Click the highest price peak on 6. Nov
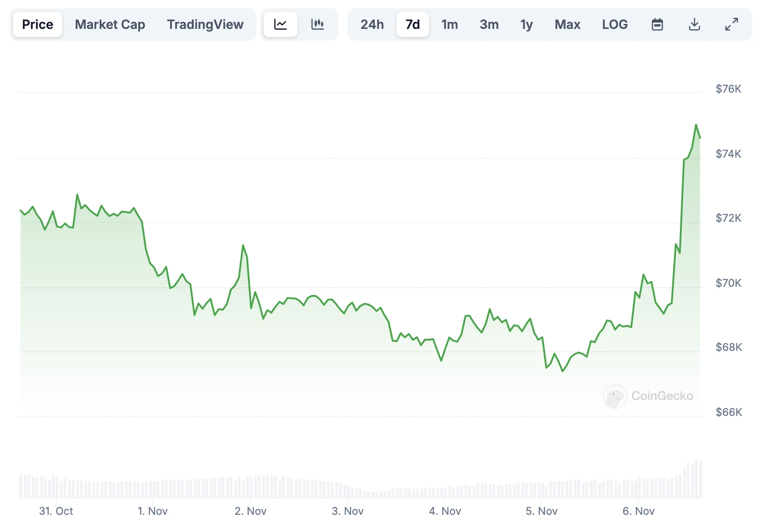782x532 pixels. pyautogui.click(x=696, y=125)
